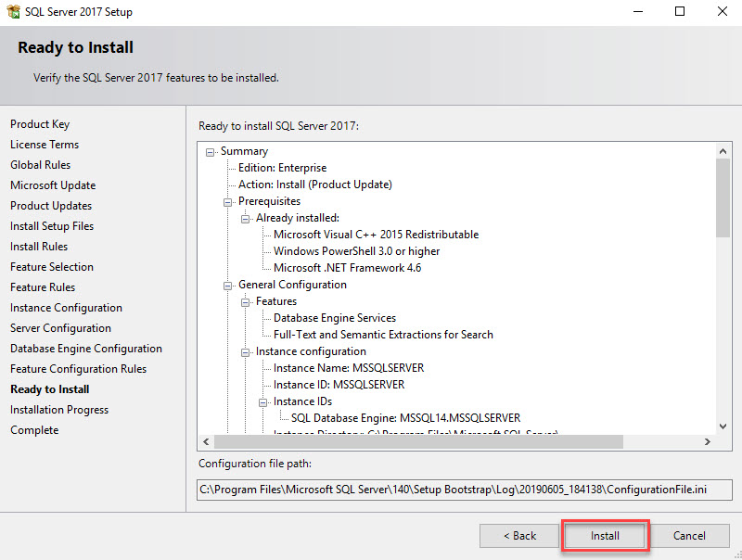
Task: Select the 'Edition: Enterprise' row
Action: click(283, 168)
